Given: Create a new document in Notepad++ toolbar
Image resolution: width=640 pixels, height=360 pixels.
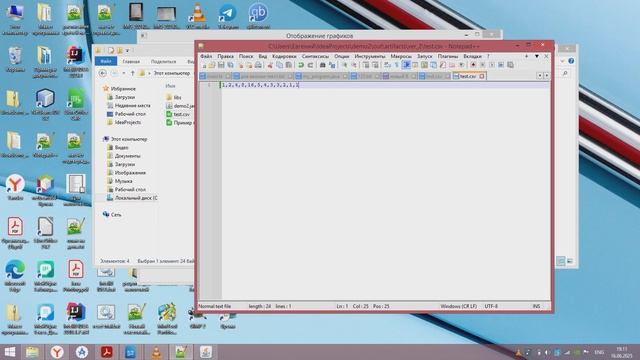Looking at the screenshot, I should tap(204, 65).
